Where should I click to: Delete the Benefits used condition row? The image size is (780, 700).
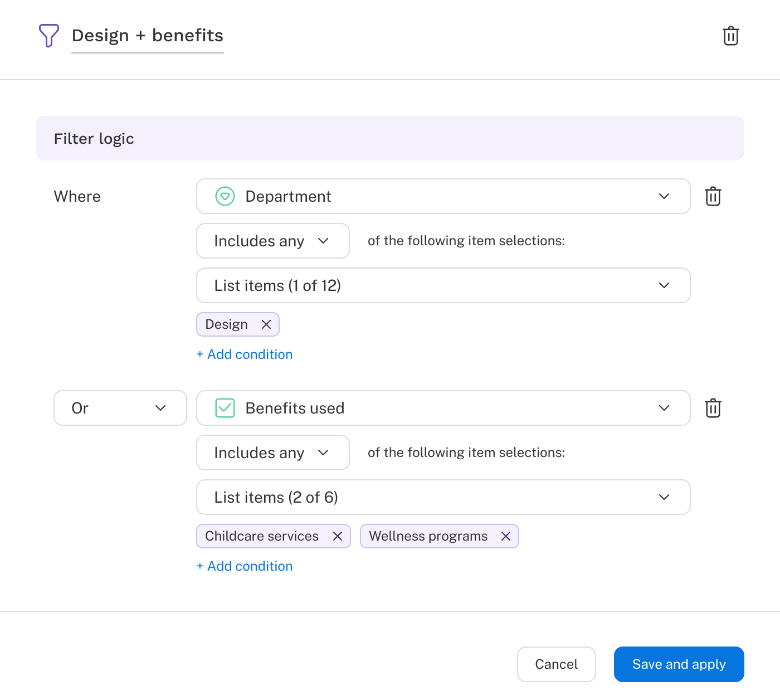pos(713,408)
